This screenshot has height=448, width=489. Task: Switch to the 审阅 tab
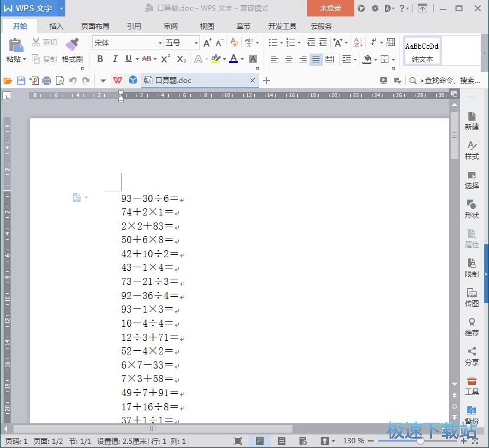coord(171,26)
